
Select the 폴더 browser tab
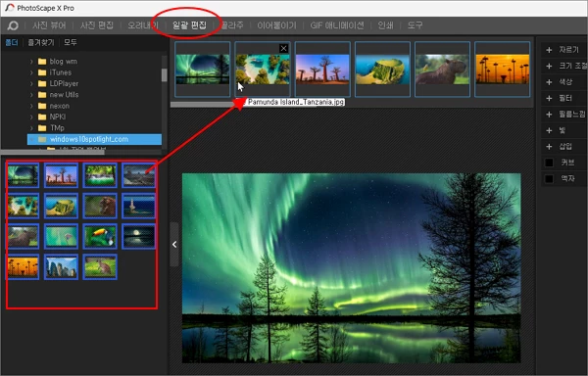(x=11, y=43)
